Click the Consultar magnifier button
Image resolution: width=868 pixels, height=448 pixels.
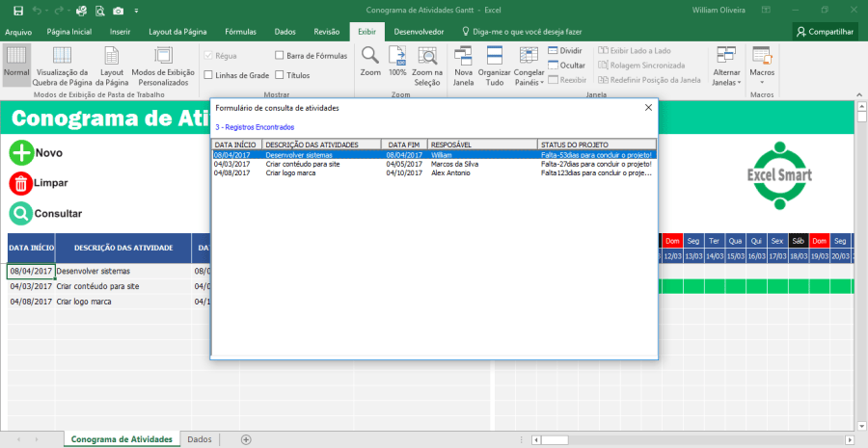pyautogui.click(x=21, y=214)
